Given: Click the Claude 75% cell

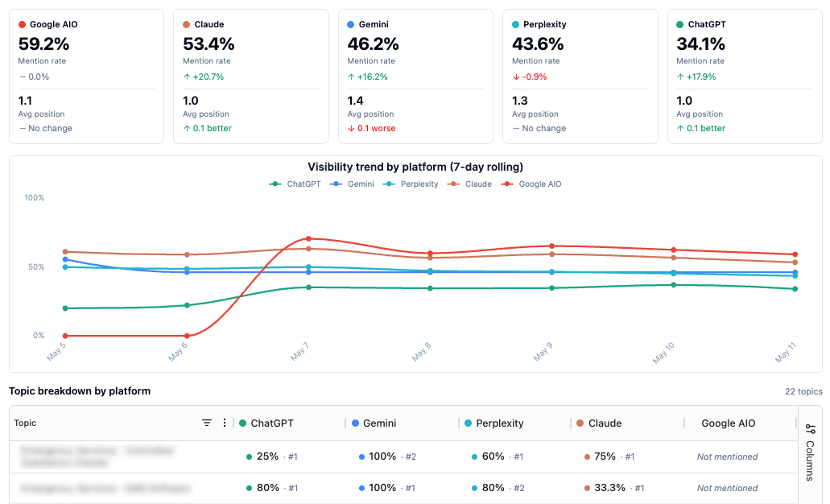Looking at the screenshot, I should point(609,456).
